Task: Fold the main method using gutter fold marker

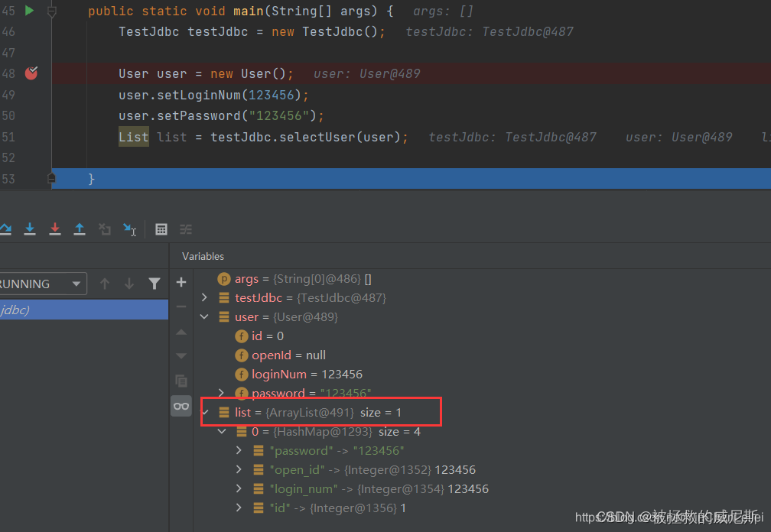Action: click(x=52, y=11)
